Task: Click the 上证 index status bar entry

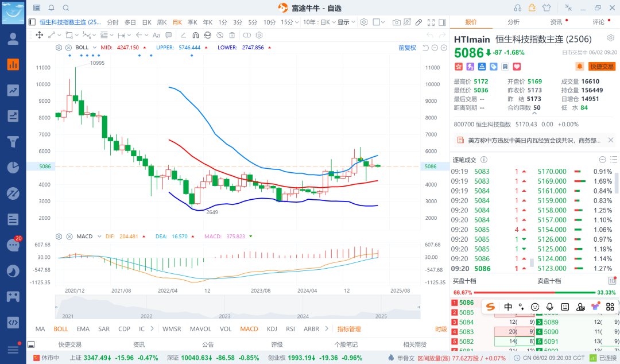Action: pos(114,358)
